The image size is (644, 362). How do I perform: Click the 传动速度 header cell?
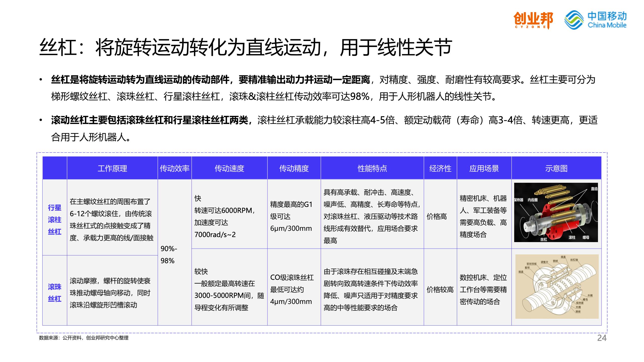229,168
